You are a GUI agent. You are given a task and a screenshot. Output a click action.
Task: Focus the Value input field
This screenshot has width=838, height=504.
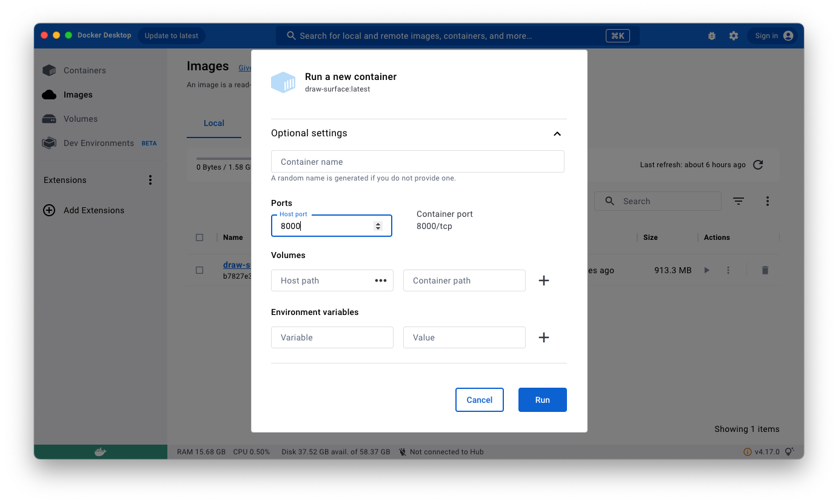[x=464, y=337]
